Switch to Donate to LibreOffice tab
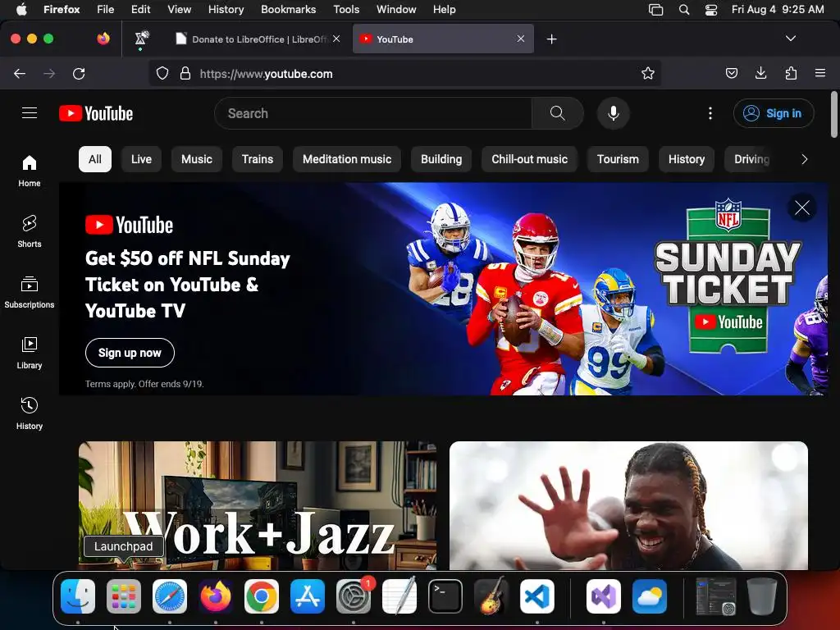 click(259, 39)
